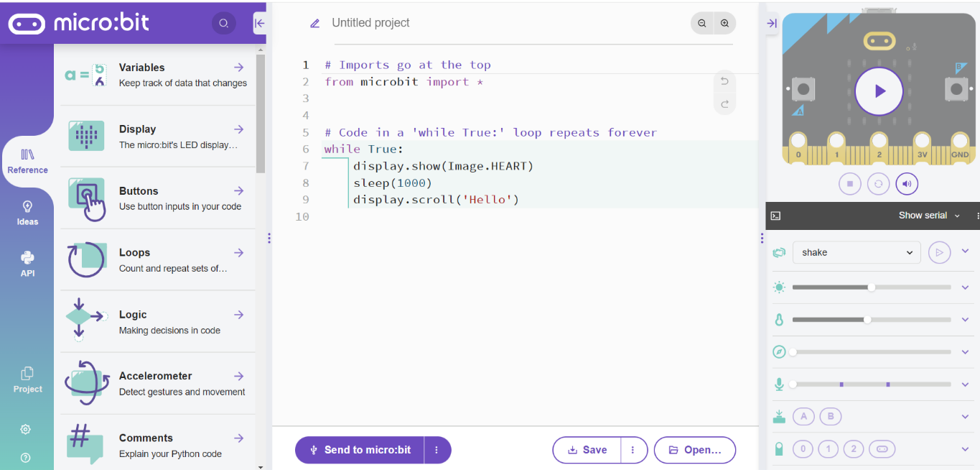The image size is (980, 470).
Task: Mute the simulator sound
Action: [907, 184]
